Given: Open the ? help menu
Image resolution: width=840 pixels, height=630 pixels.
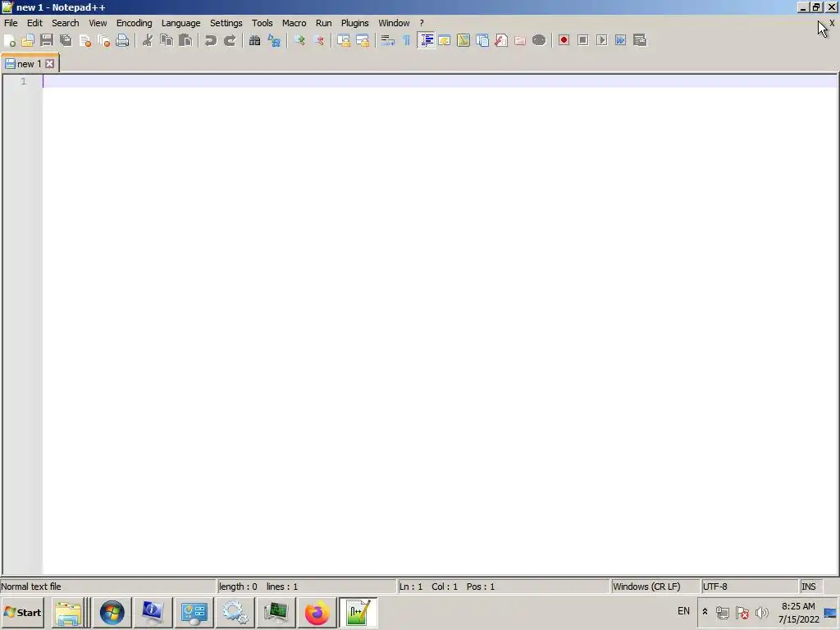Looking at the screenshot, I should 422,23.
